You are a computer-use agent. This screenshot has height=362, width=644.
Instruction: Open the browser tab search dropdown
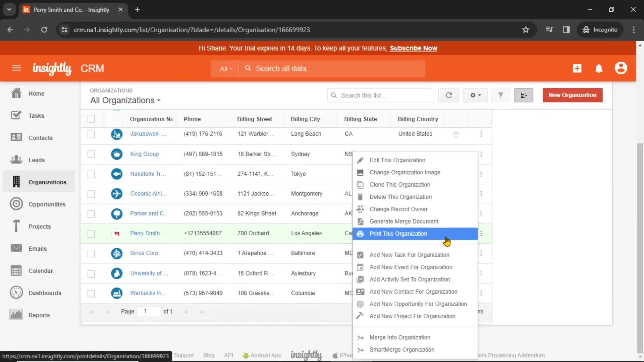click(9, 9)
